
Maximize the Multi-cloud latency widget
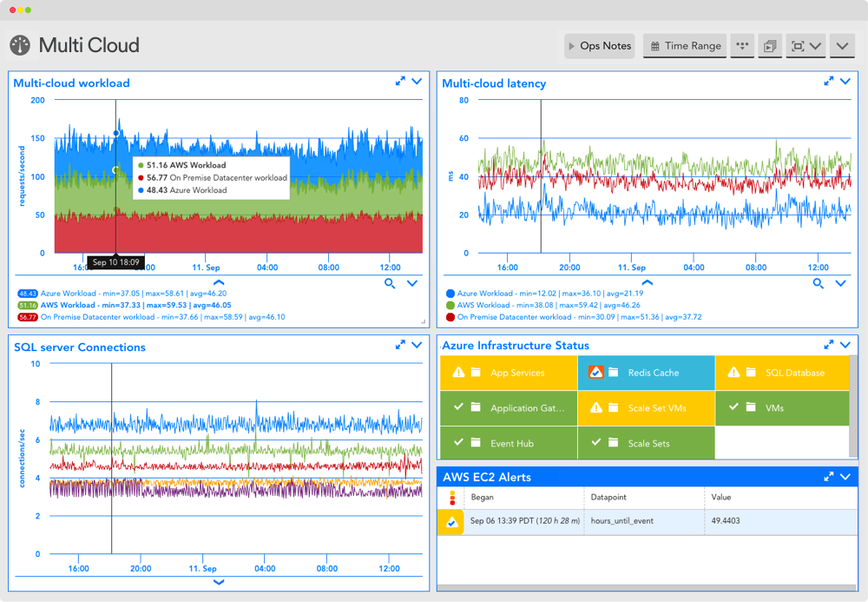(829, 82)
